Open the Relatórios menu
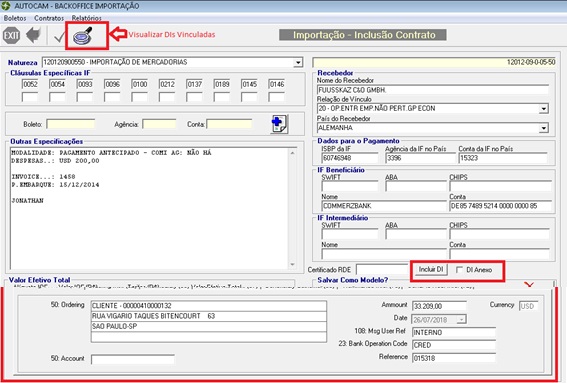567x383 pixels. coord(86,18)
